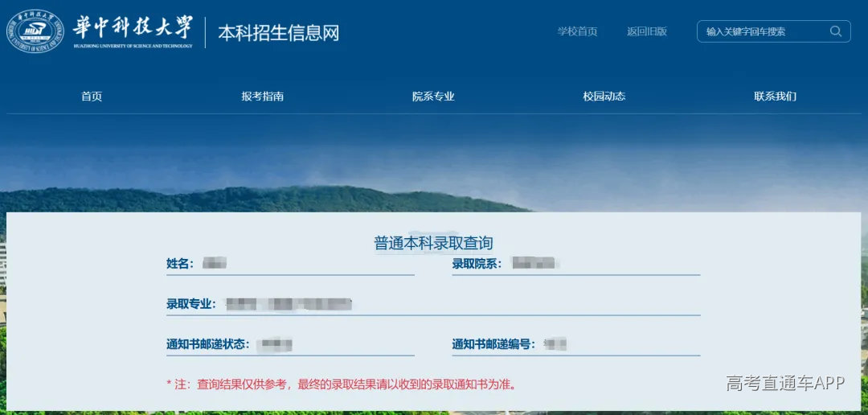The height and width of the screenshot is (415, 868).
Task: Click the 通知书邮递编号 label
Action: coord(493,345)
